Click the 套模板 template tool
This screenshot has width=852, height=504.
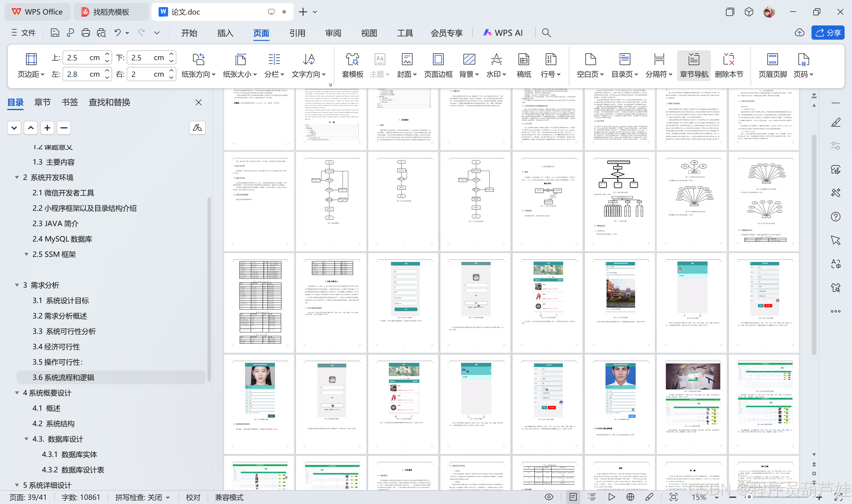[352, 66]
